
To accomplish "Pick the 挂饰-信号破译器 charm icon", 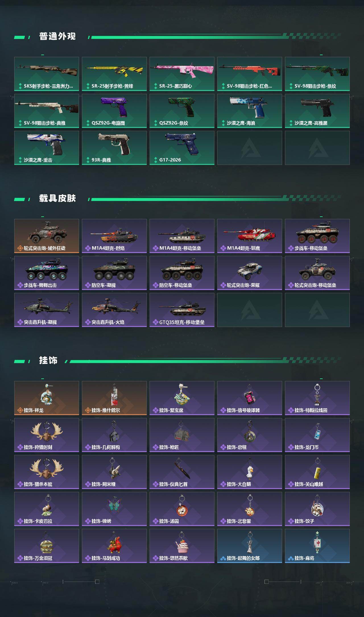I will click(x=250, y=395).
